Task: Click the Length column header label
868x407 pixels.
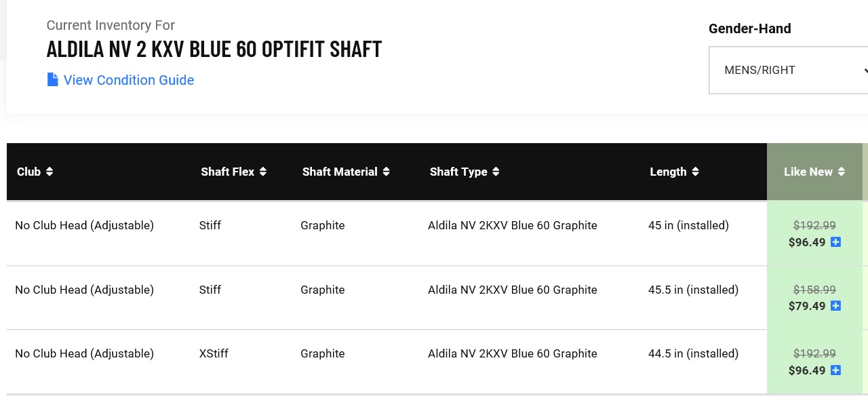Action: pyautogui.click(x=668, y=172)
